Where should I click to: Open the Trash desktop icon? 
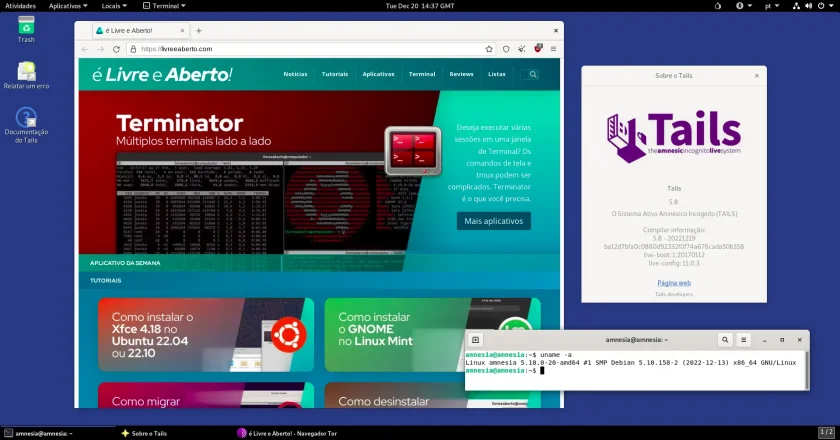[26, 29]
